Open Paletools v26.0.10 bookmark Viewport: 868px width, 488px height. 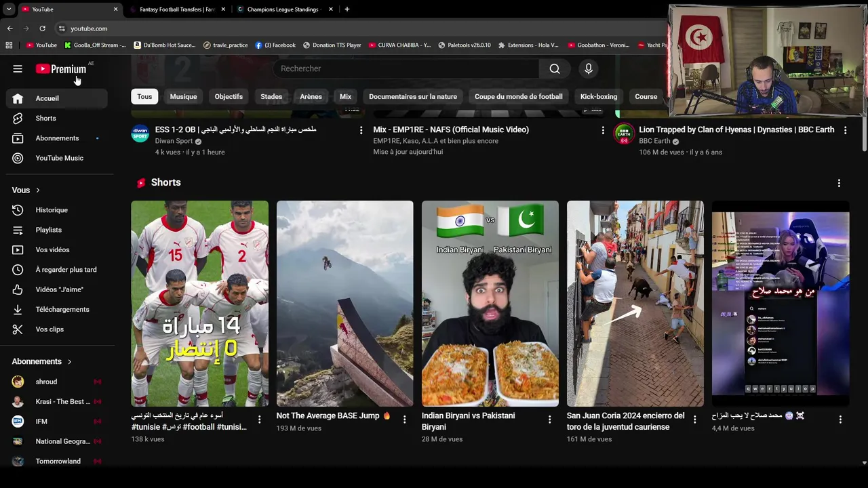coord(465,45)
